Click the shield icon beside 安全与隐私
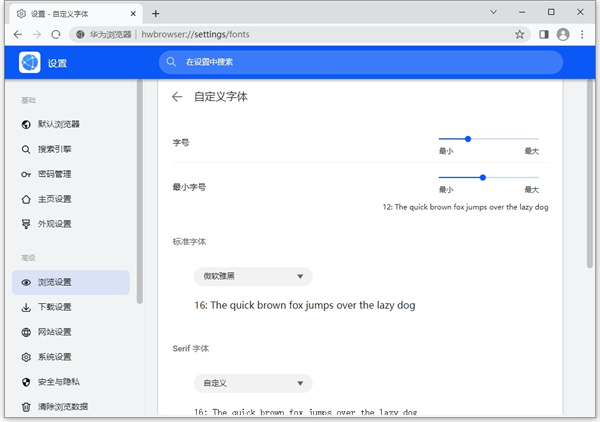Viewport: 600px width, 422px height. (x=26, y=382)
